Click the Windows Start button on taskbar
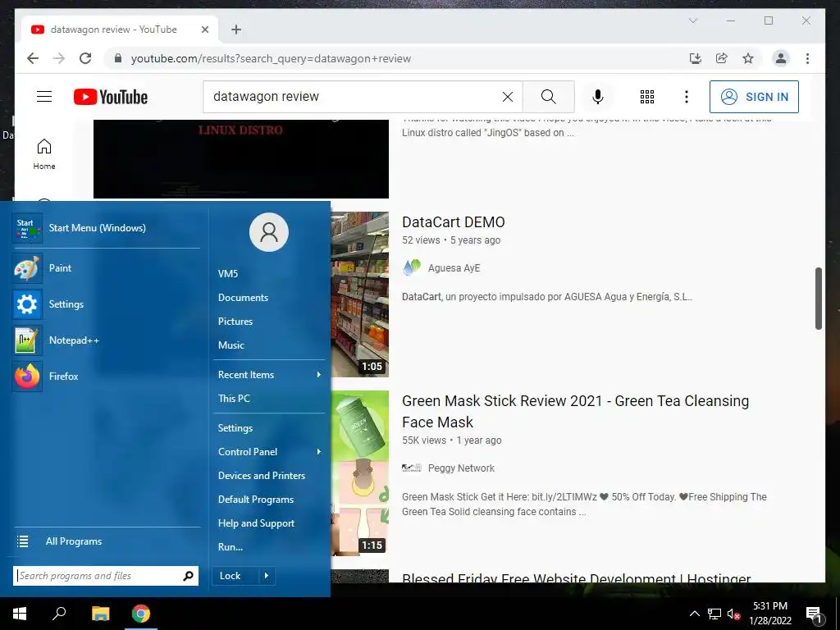 [20, 614]
